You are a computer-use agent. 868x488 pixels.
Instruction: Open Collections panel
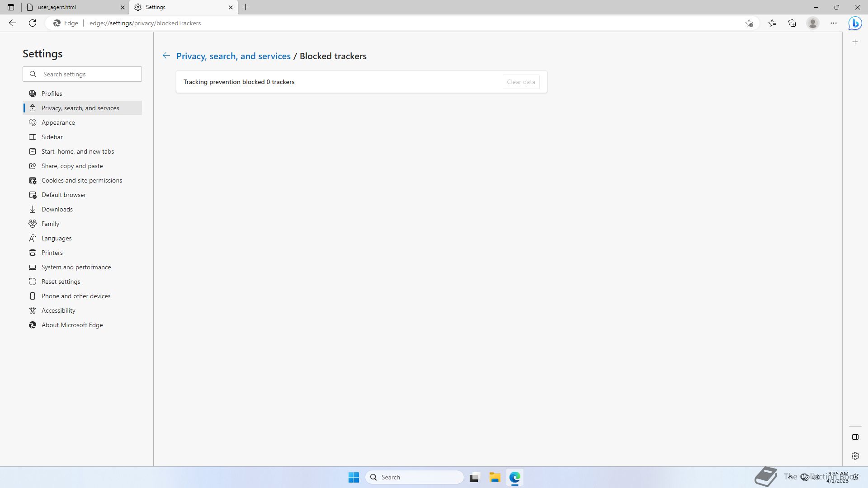(792, 23)
